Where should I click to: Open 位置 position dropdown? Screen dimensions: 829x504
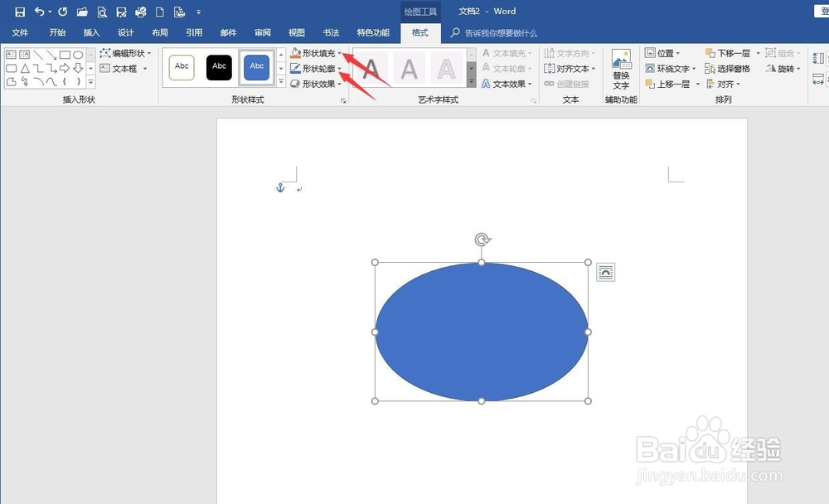(662, 53)
